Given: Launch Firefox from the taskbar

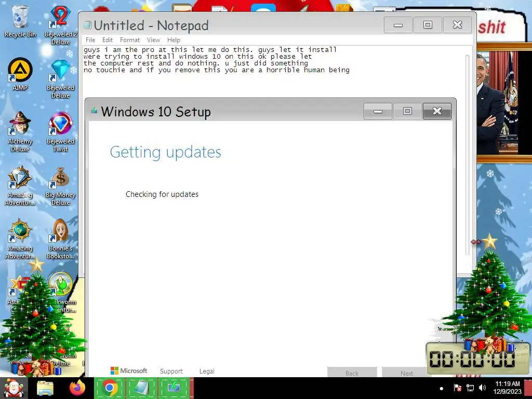Looking at the screenshot, I should (x=77, y=388).
